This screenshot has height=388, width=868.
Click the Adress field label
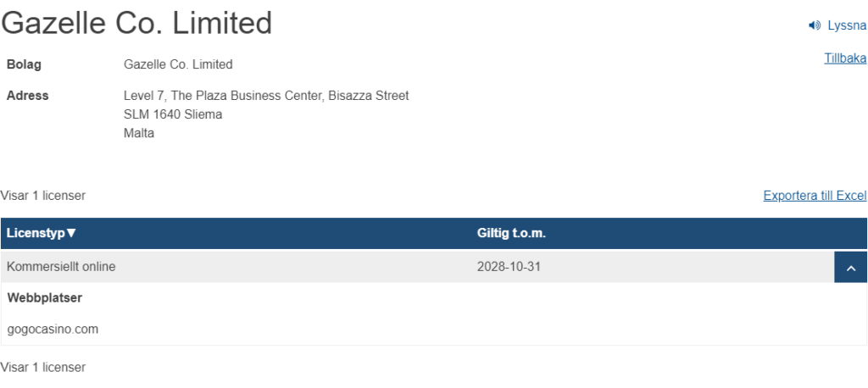pos(27,96)
